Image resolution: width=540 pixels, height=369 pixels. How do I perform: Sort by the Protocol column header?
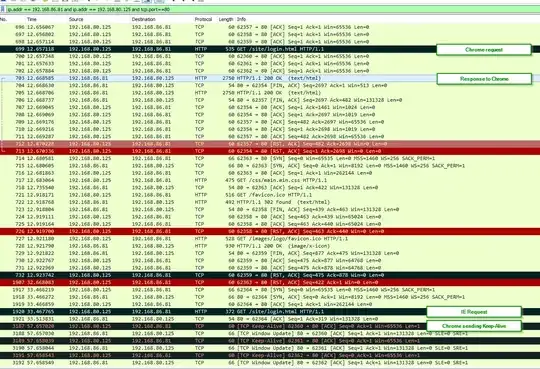click(x=203, y=19)
